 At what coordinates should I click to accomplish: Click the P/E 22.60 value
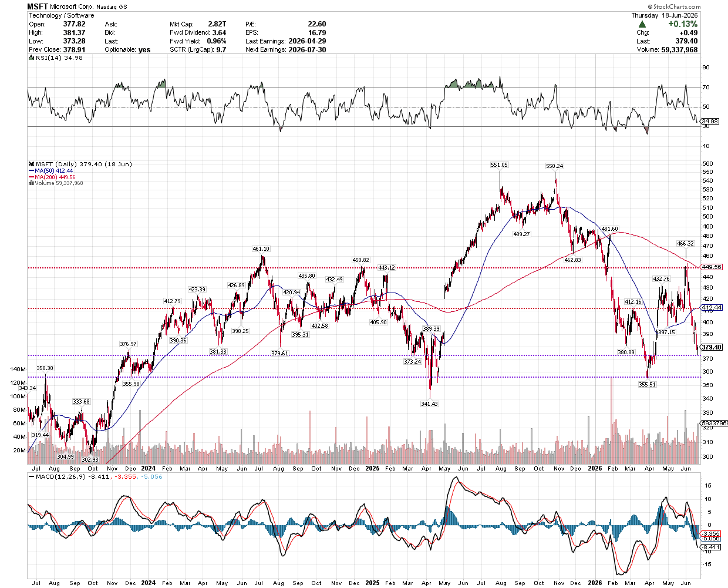pos(317,24)
